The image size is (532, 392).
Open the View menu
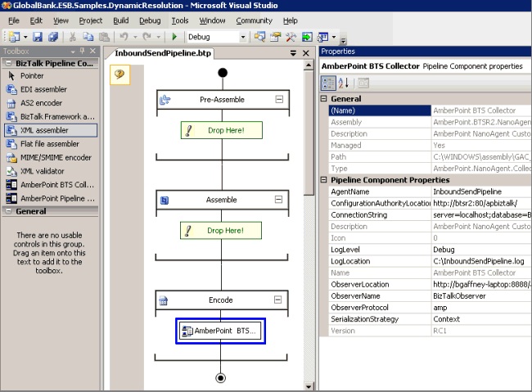pos(61,20)
